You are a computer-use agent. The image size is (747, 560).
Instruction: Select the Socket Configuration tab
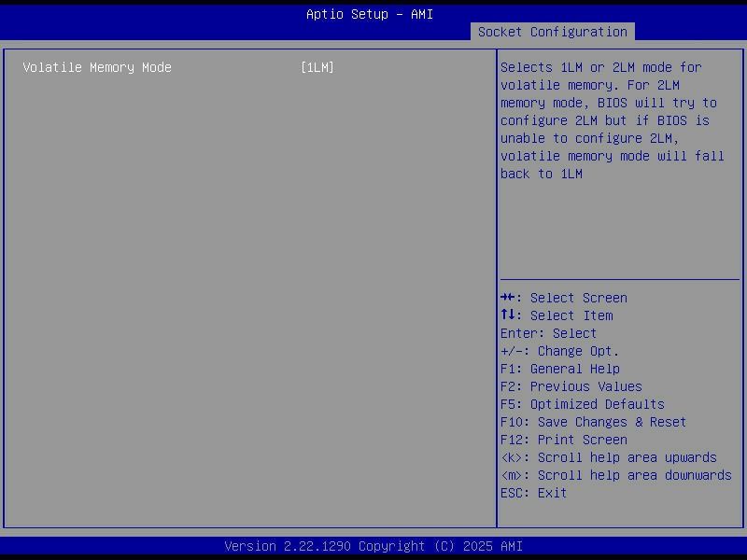(x=552, y=32)
